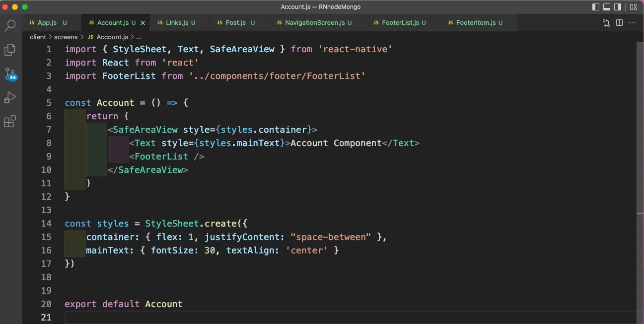Click the '../components/footer/FooterList' path string
Image resolution: width=644 pixels, height=324 pixels.
tap(277, 76)
